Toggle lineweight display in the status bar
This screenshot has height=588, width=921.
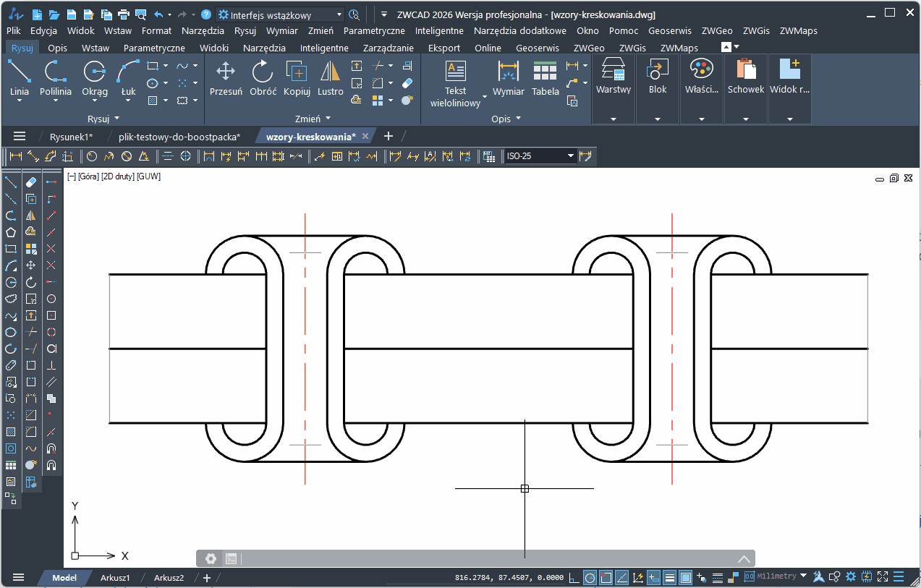point(670,577)
